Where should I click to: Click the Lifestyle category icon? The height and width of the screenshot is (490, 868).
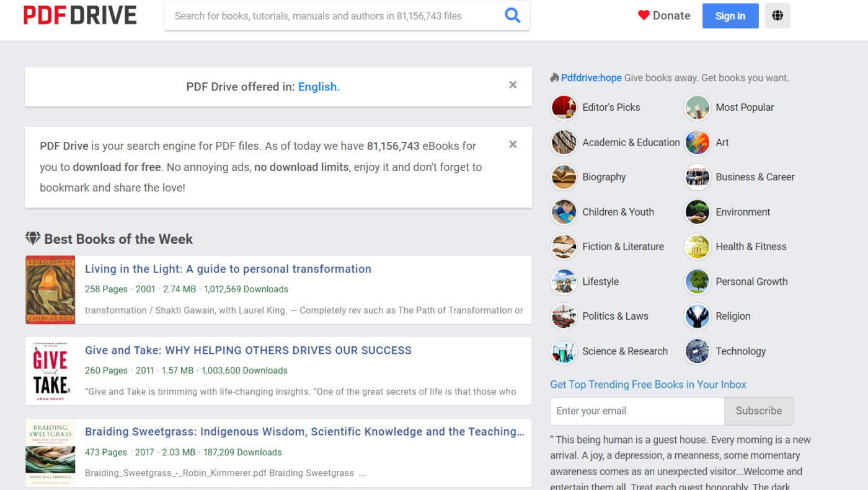564,281
